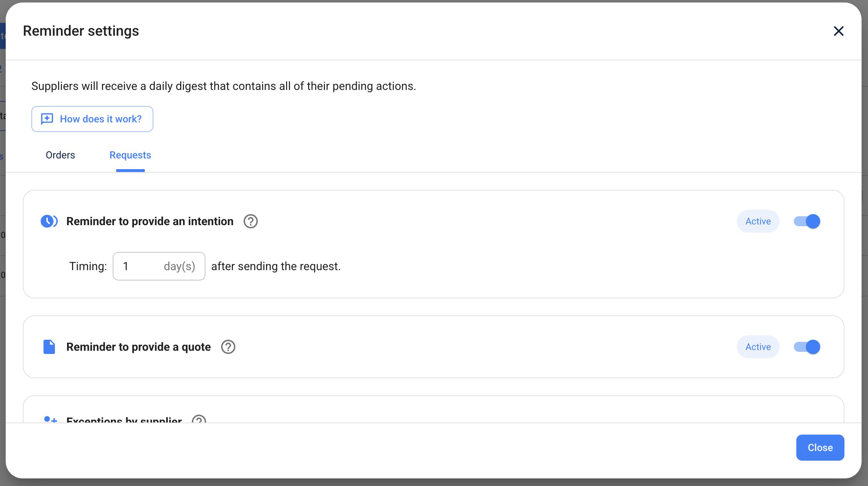This screenshot has height=486, width=868.
Task: Click the document icon beside quote reminder
Action: coord(49,347)
